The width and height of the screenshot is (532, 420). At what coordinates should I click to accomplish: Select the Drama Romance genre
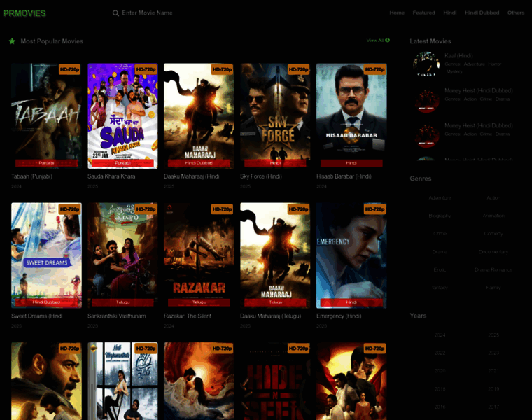click(493, 269)
